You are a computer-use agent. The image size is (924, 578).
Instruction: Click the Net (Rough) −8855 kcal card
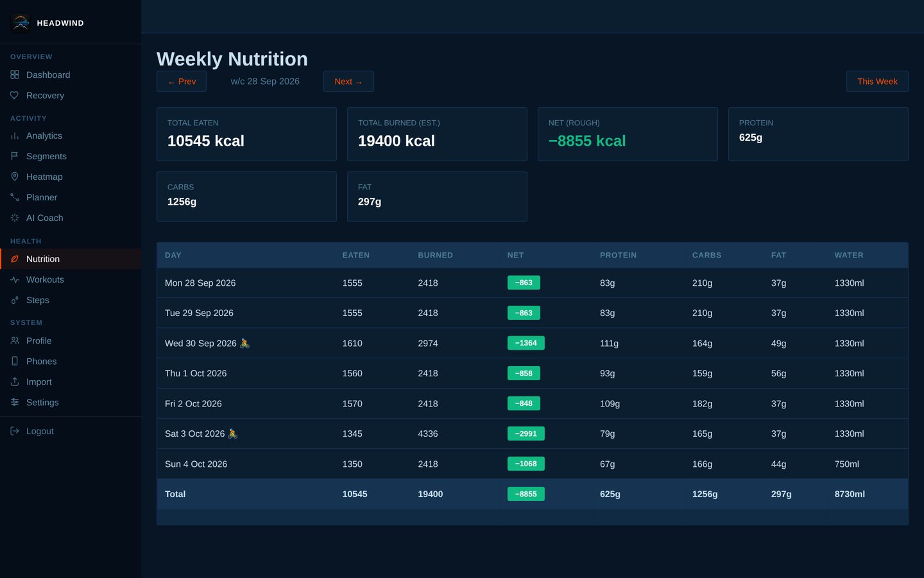coord(628,134)
